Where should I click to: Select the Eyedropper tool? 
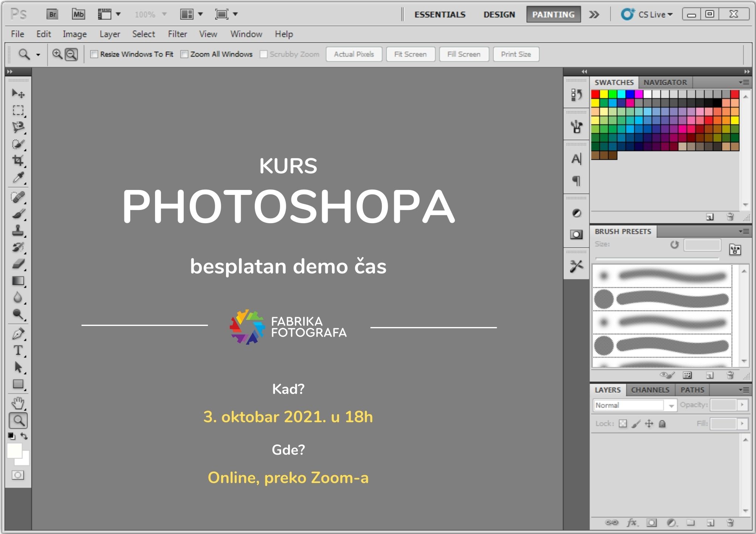click(x=18, y=177)
